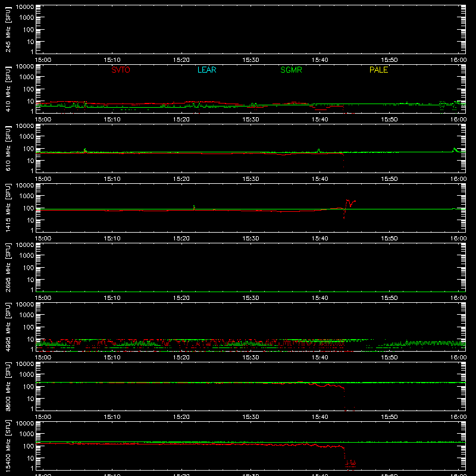Select the 410 MHz [SFU] axis title

pyautogui.click(x=8, y=89)
